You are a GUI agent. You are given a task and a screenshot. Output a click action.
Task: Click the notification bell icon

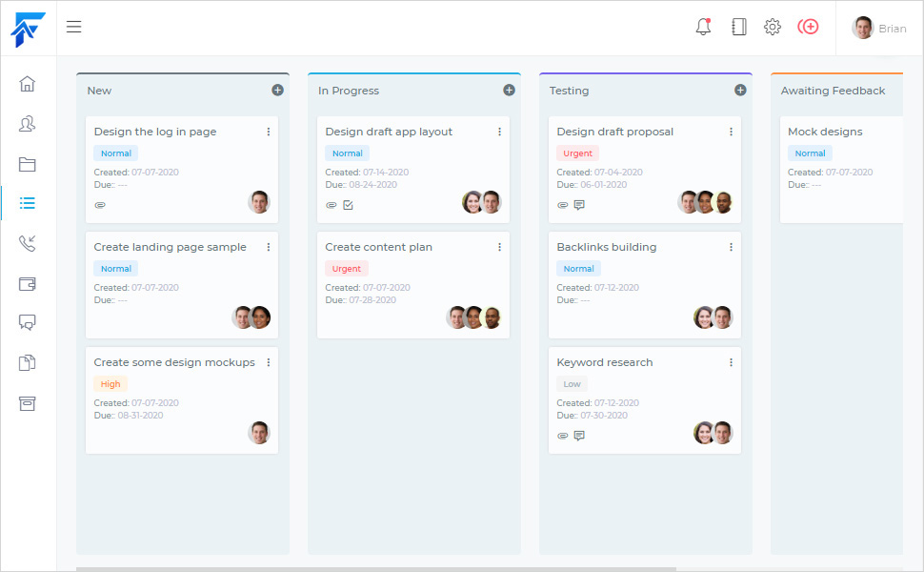(x=703, y=28)
